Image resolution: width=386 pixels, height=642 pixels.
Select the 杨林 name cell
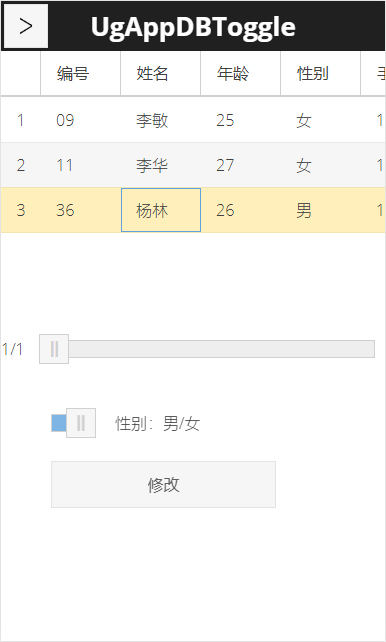coord(161,210)
